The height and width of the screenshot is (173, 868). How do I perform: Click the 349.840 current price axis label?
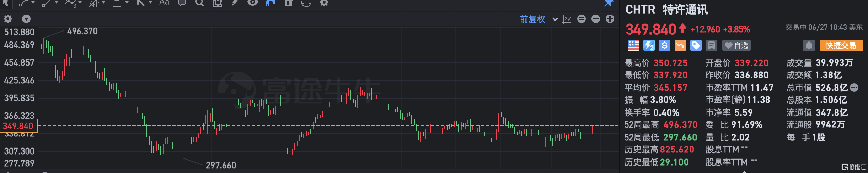18,126
